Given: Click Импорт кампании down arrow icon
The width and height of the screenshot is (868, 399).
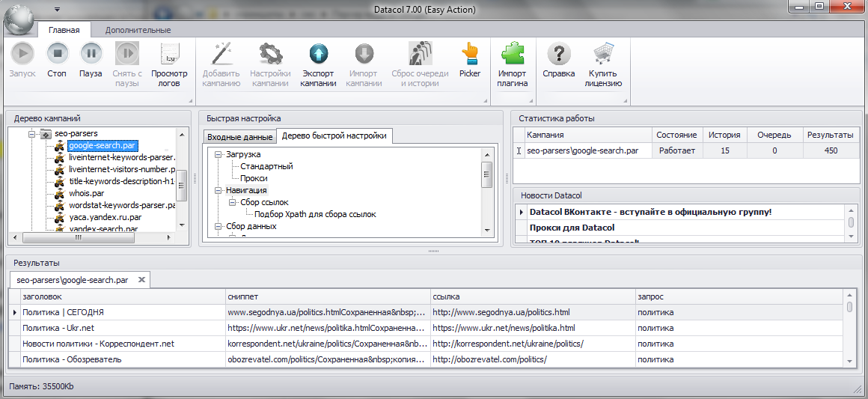Looking at the screenshot, I should 364,54.
